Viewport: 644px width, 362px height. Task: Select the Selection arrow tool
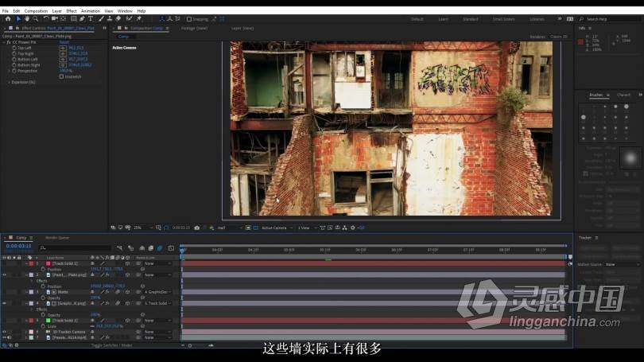coord(18,18)
